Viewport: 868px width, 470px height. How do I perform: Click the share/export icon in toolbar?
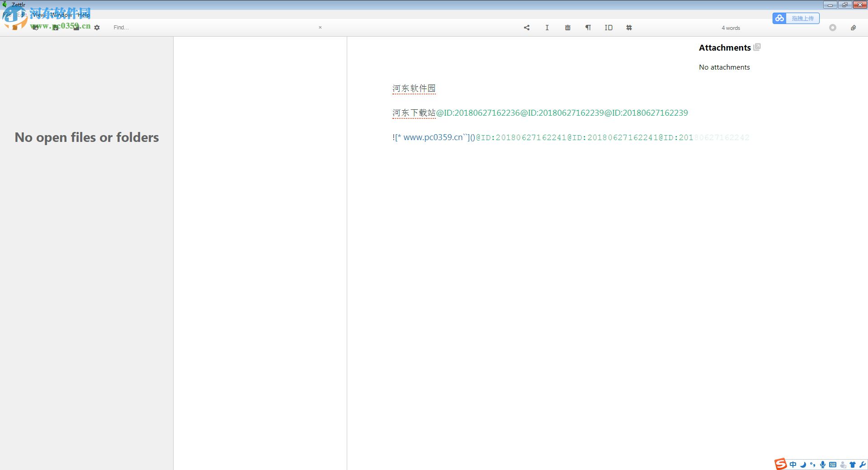point(527,28)
